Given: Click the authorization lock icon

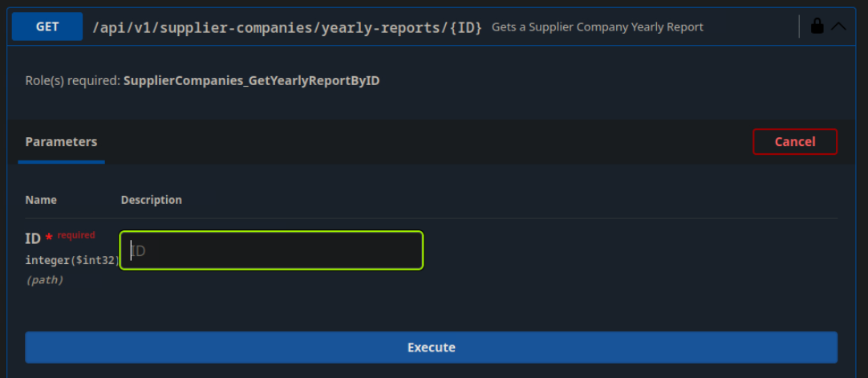Looking at the screenshot, I should [817, 26].
